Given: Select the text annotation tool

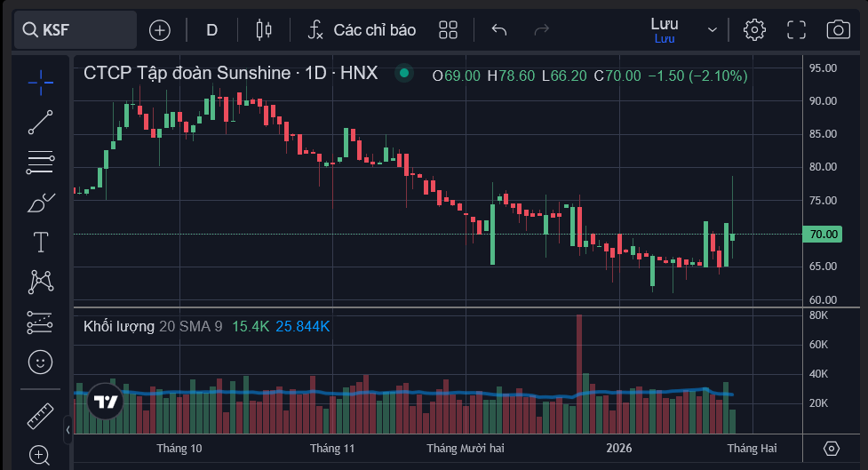Looking at the screenshot, I should (x=40, y=242).
